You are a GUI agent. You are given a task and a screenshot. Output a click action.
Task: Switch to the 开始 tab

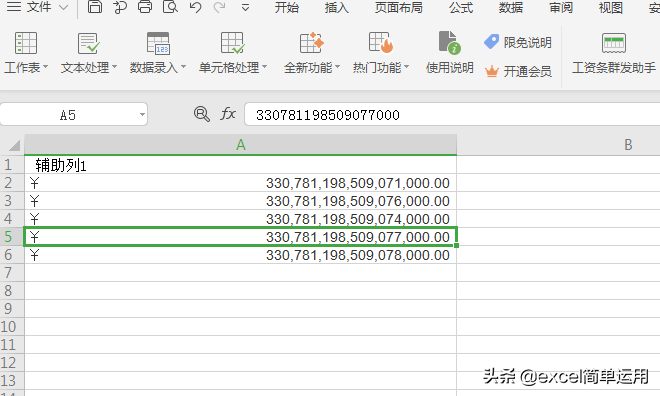(x=287, y=7)
